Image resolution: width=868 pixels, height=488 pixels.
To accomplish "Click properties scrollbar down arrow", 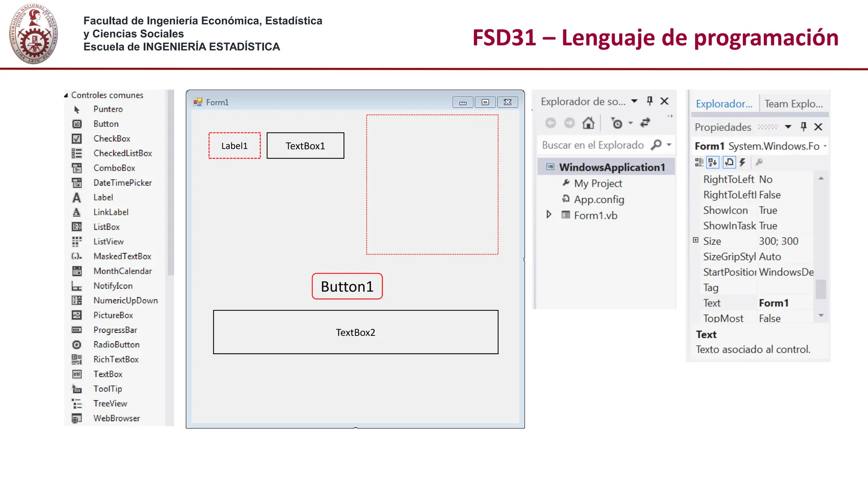I will [x=821, y=316].
